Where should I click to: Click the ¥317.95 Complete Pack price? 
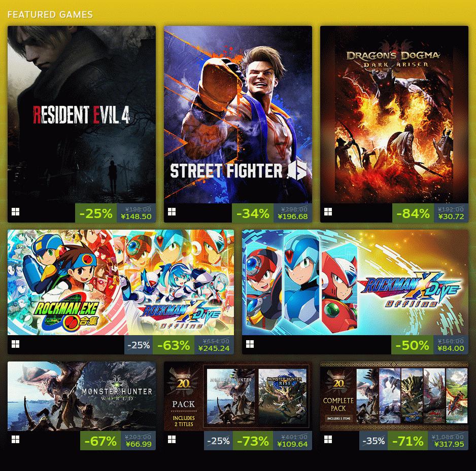click(x=449, y=444)
